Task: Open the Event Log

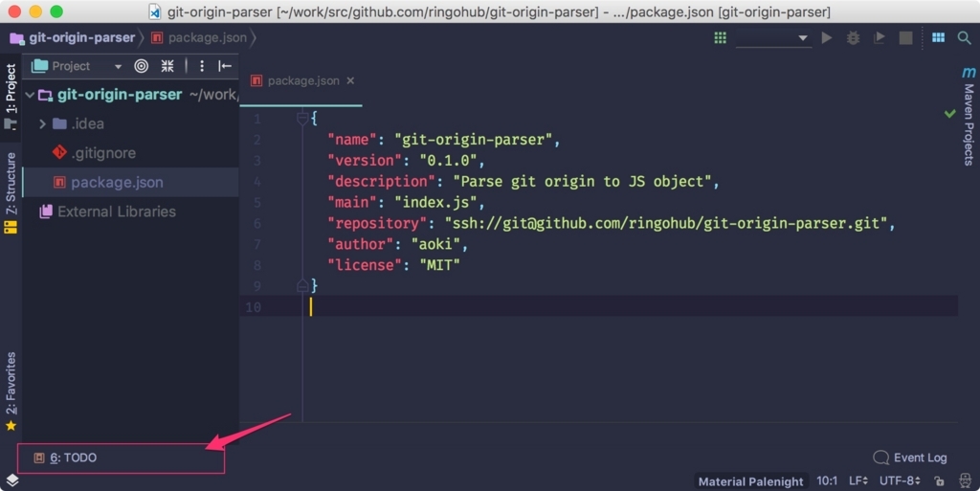Action: click(x=910, y=458)
